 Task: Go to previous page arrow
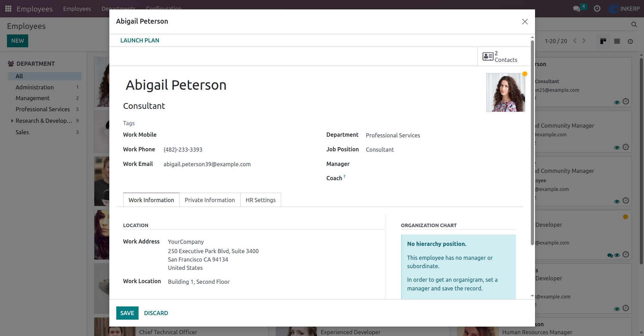point(575,41)
